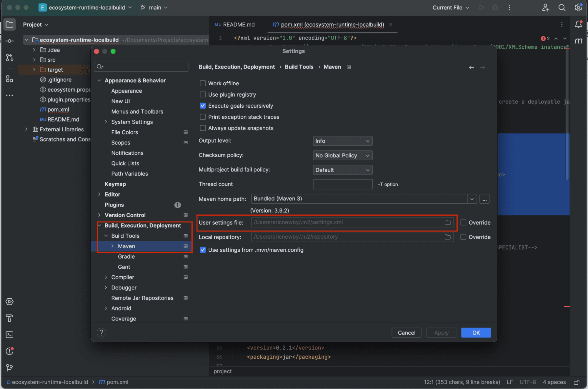Open the Maven home path dropdown
Image resolution: width=588 pixels, height=389 pixels.
[x=472, y=199]
